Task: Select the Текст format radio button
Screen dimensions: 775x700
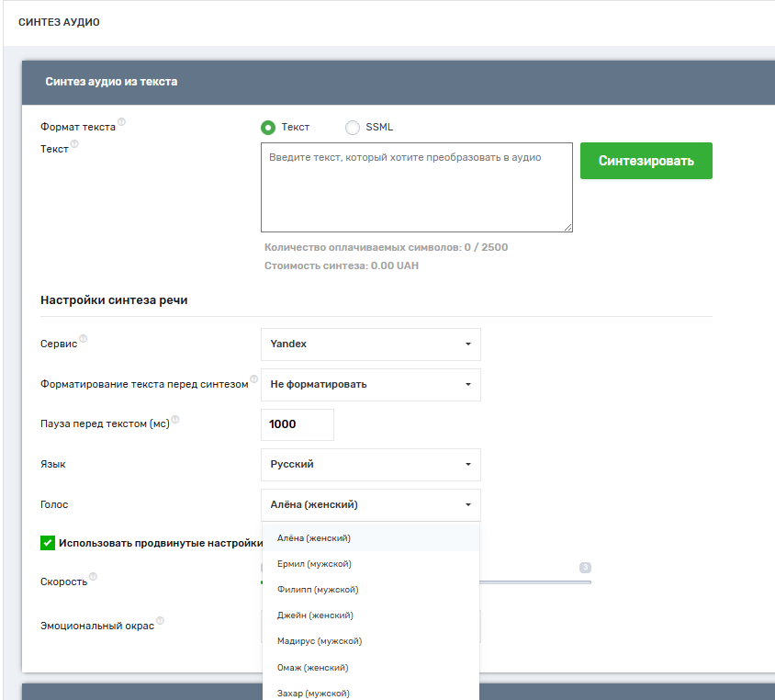Action: (x=268, y=128)
